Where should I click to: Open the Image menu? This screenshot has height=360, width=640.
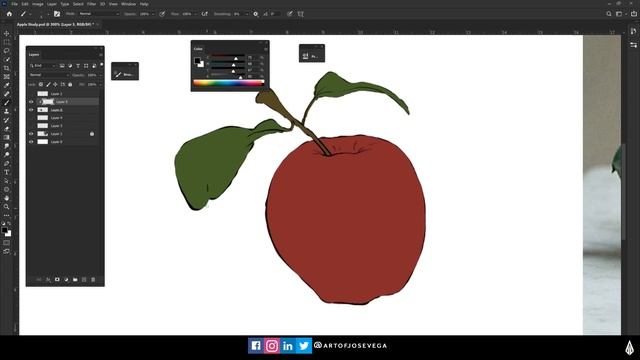point(38,4)
